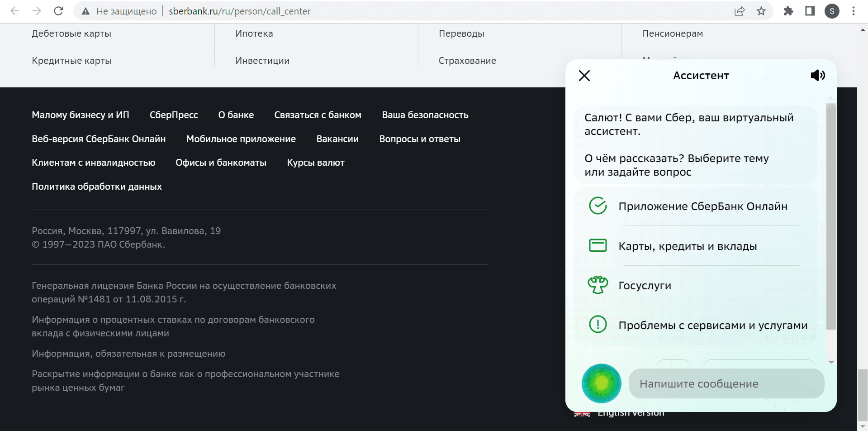
Task: Open the Вакансии footer link
Action: coord(337,139)
